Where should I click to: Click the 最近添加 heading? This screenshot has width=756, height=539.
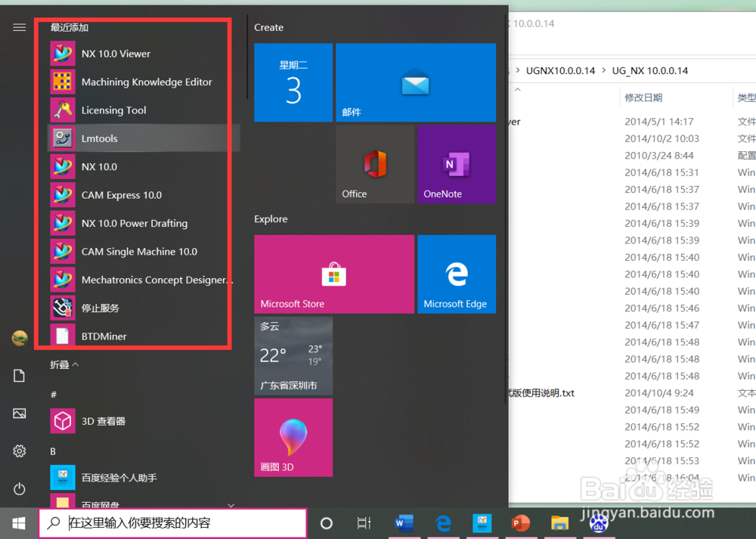tap(70, 27)
